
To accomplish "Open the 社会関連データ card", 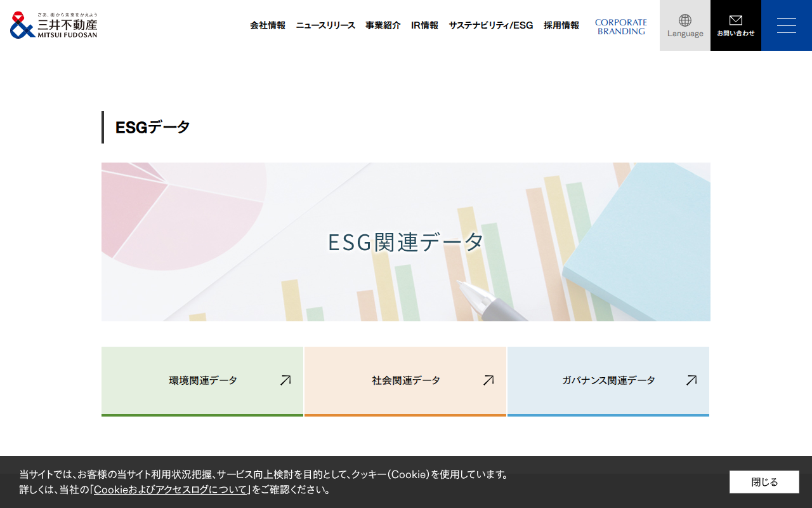I will pos(405,382).
